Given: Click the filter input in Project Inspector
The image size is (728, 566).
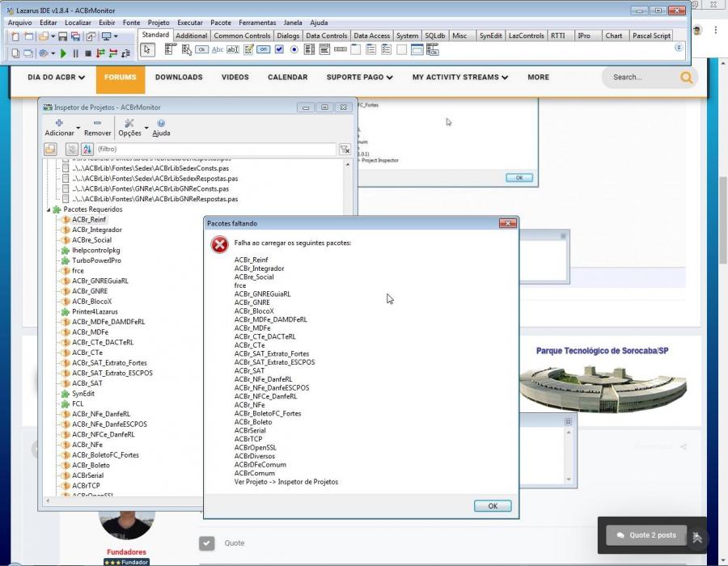Looking at the screenshot, I should tap(215, 149).
